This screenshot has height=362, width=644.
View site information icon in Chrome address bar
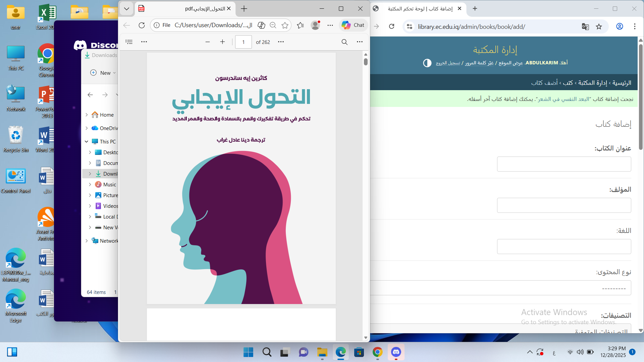click(410, 26)
